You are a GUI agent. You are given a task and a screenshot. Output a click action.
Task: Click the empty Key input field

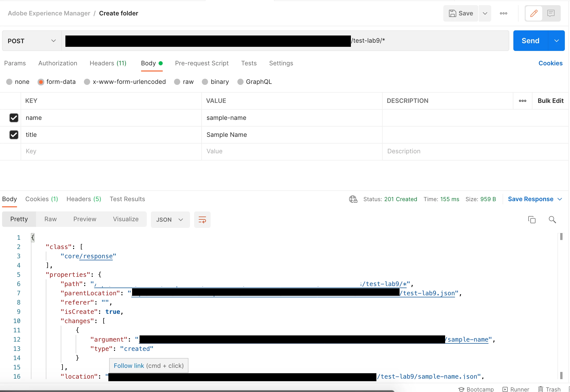click(x=111, y=151)
